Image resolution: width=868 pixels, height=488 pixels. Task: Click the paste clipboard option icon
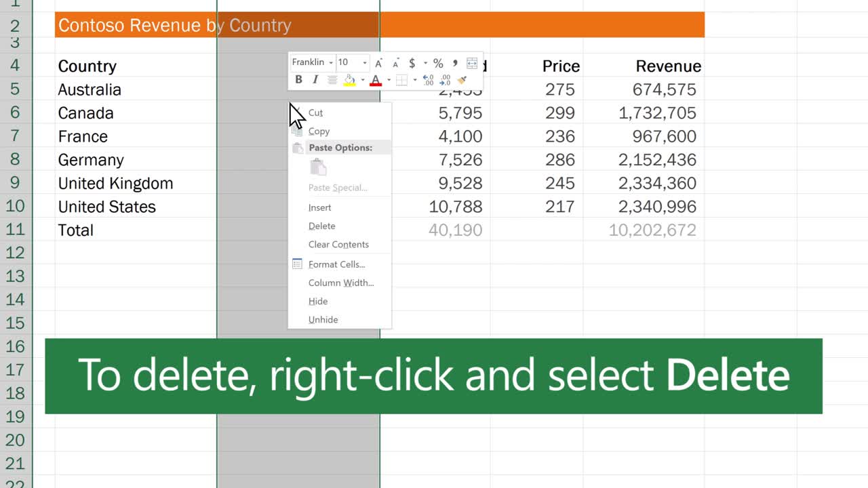pos(318,166)
